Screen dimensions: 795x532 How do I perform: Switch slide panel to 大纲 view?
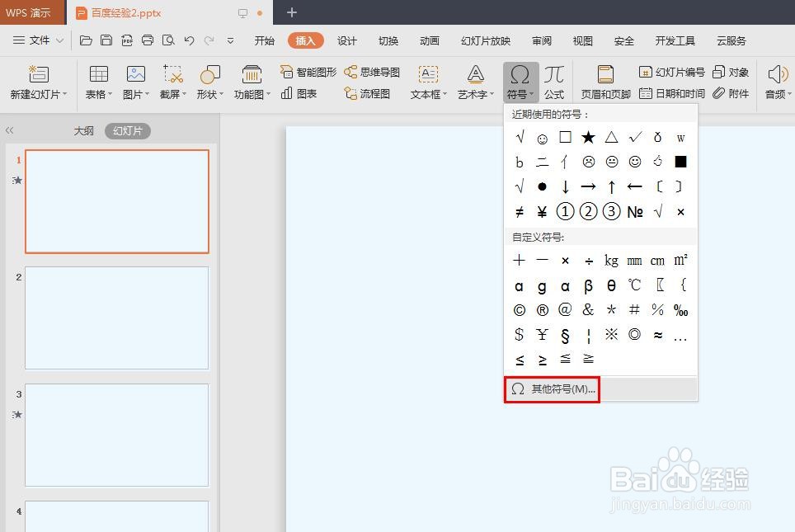coord(83,131)
